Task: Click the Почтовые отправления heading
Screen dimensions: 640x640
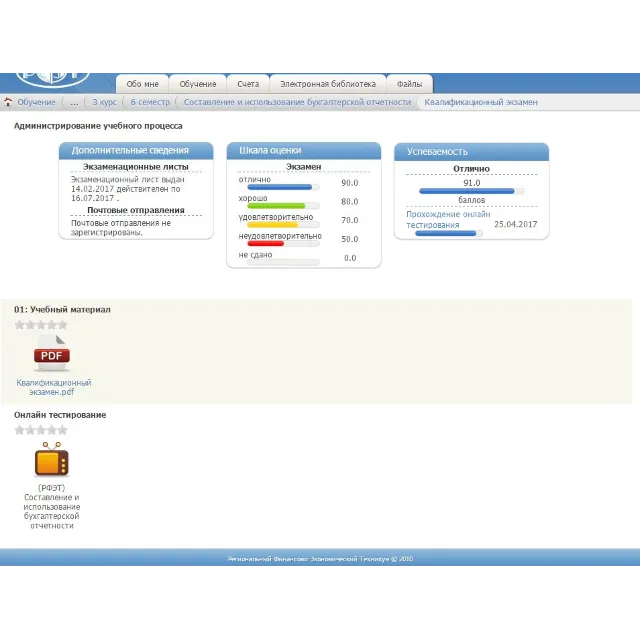Action: (136, 210)
